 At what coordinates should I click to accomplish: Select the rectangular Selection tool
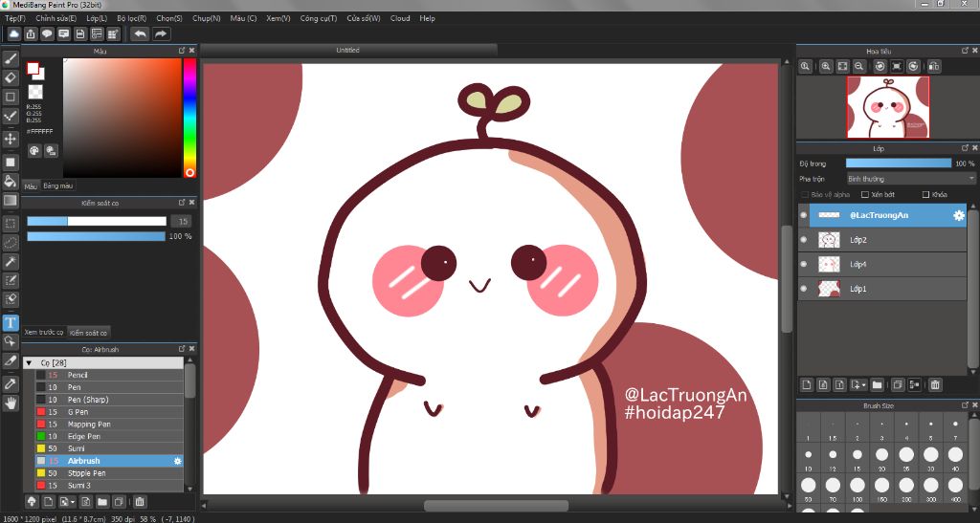(x=10, y=223)
